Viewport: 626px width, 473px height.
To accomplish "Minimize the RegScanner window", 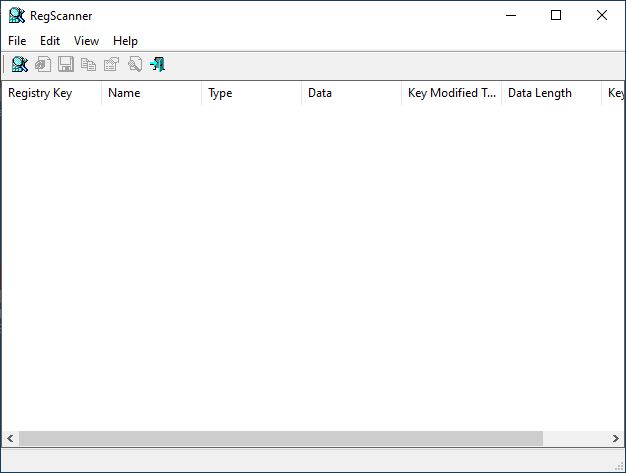I will (511, 16).
